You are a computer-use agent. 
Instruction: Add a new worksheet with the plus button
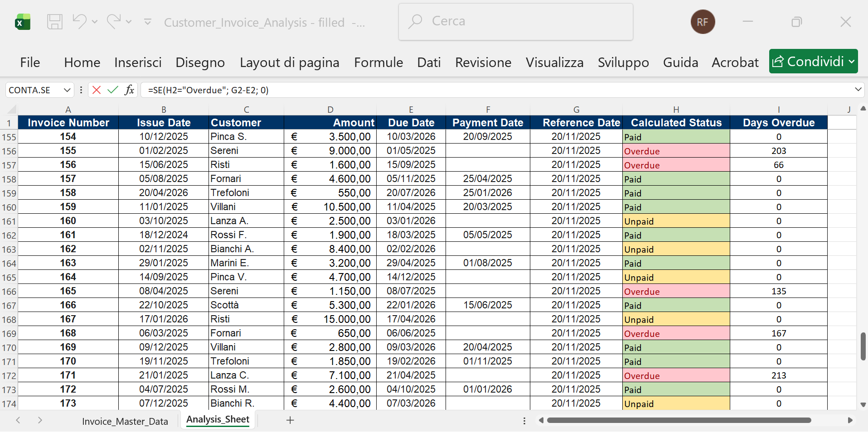pyautogui.click(x=290, y=420)
